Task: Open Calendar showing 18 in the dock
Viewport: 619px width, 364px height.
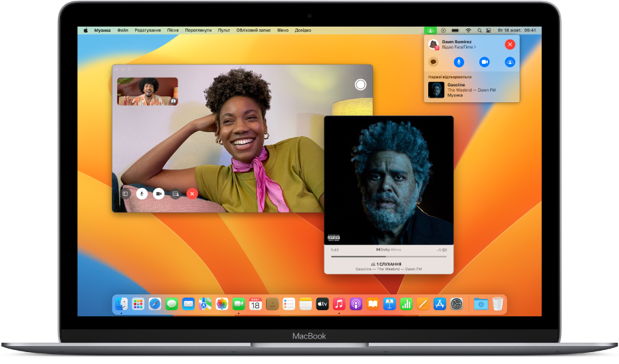Action: click(x=255, y=304)
